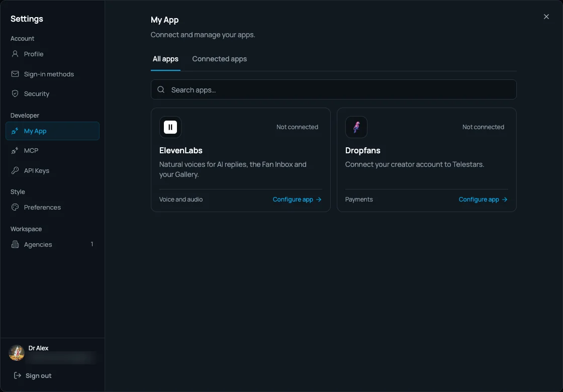Click the ElevenLabs app logo

coord(170,127)
